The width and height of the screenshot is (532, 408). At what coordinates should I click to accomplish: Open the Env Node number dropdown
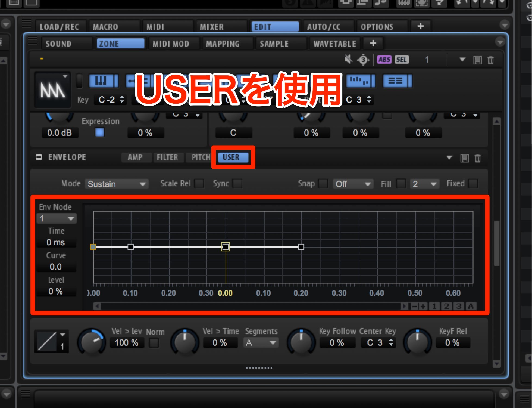[57, 218]
